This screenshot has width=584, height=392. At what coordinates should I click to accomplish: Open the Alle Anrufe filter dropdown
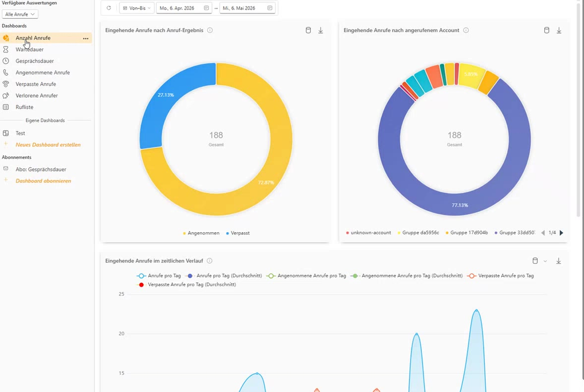point(20,14)
